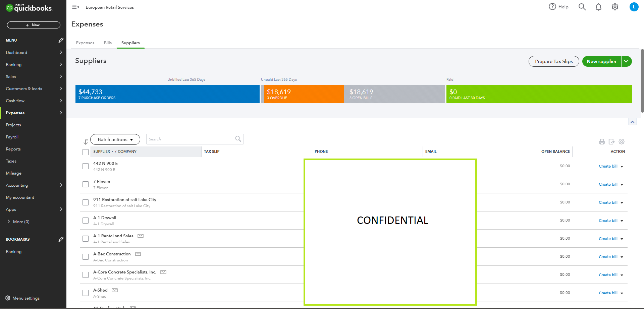Click the QuickBooks logo
The width and height of the screenshot is (644, 309).
pyautogui.click(x=29, y=8)
